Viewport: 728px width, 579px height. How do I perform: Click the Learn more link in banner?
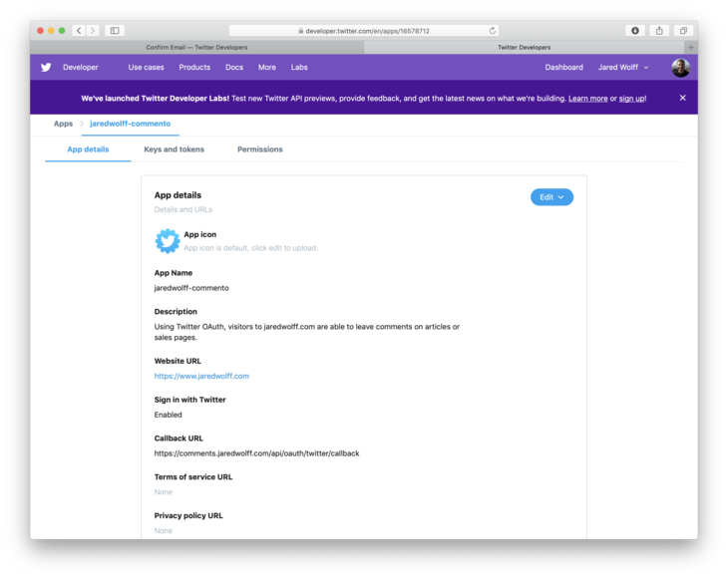pos(587,99)
